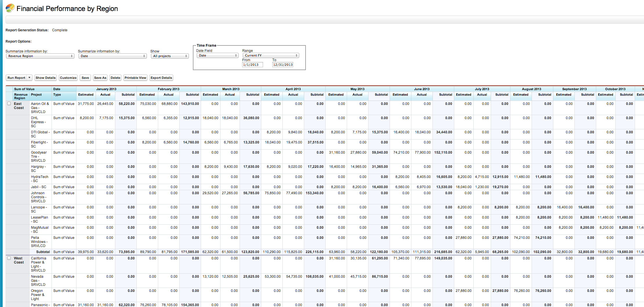
Task: Select the January 2013 column header
Action: click(106, 89)
